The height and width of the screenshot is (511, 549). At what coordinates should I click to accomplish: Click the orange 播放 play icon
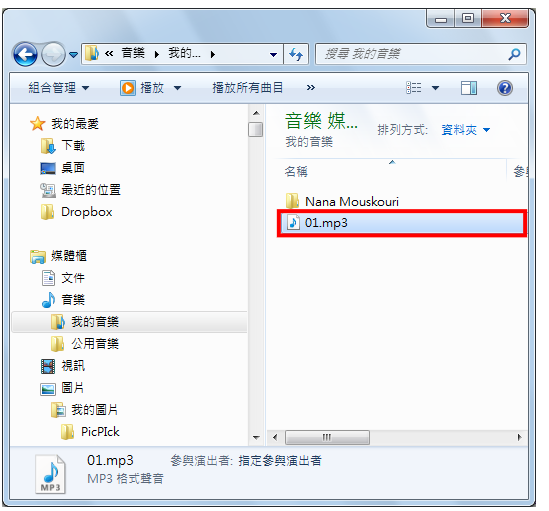coord(128,88)
